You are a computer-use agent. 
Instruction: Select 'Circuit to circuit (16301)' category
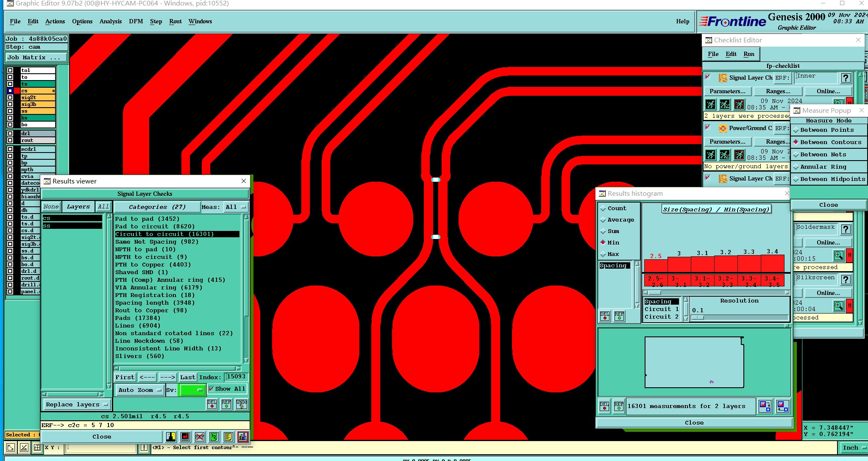pos(177,234)
